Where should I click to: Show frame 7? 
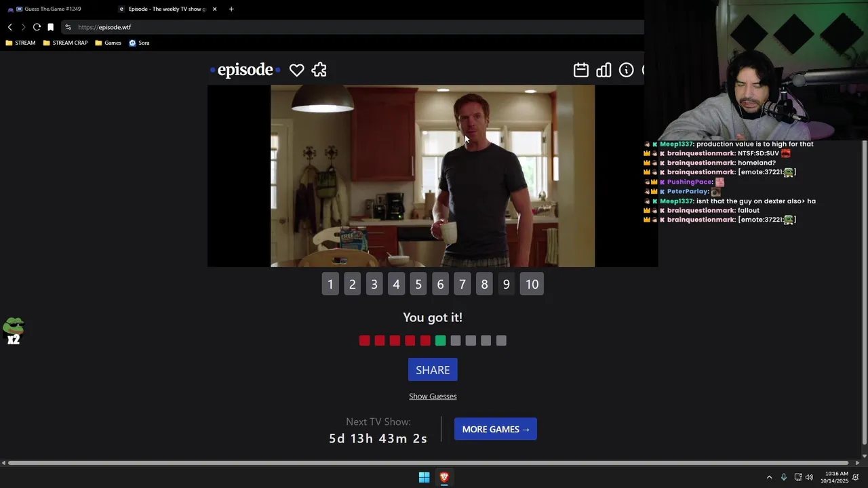(462, 285)
